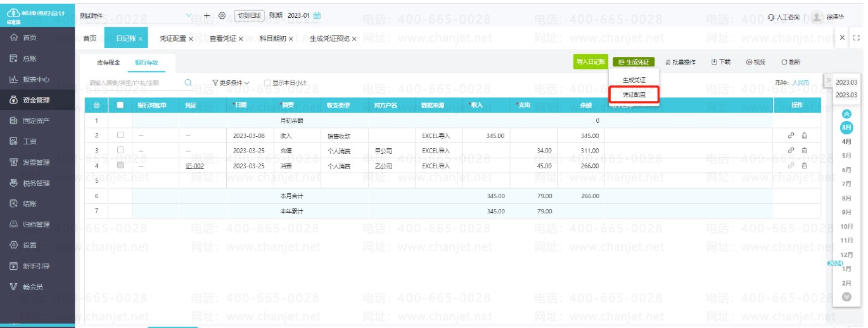Switch to the 首页 page tab

90,39
